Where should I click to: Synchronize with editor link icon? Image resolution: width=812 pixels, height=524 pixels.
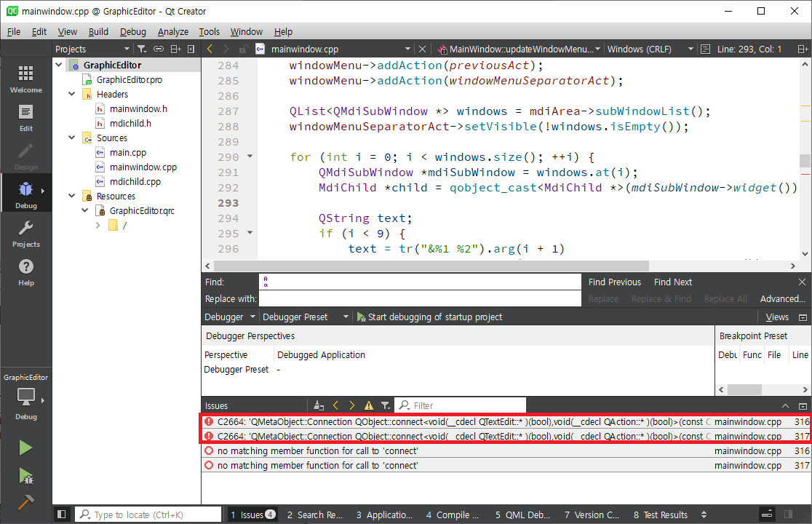point(159,49)
